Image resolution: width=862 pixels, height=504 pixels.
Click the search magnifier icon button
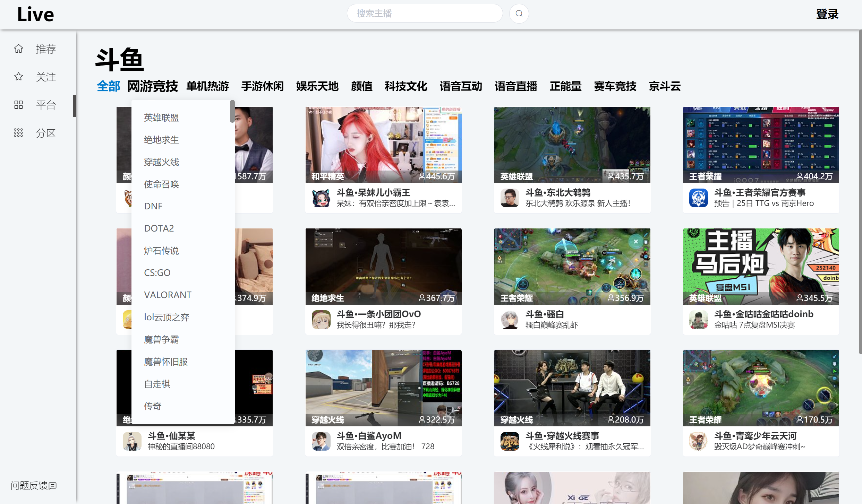click(x=519, y=14)
